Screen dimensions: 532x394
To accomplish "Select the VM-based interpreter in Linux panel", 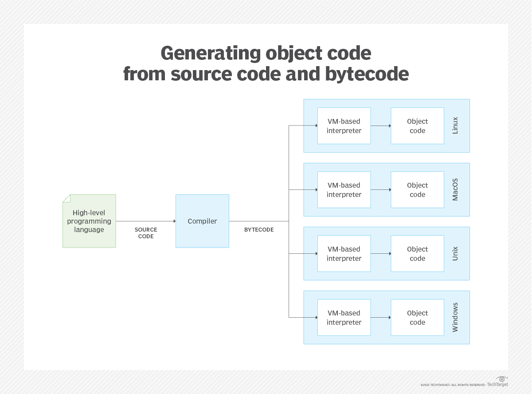I will pyautogui.click(x=344, y=126).
